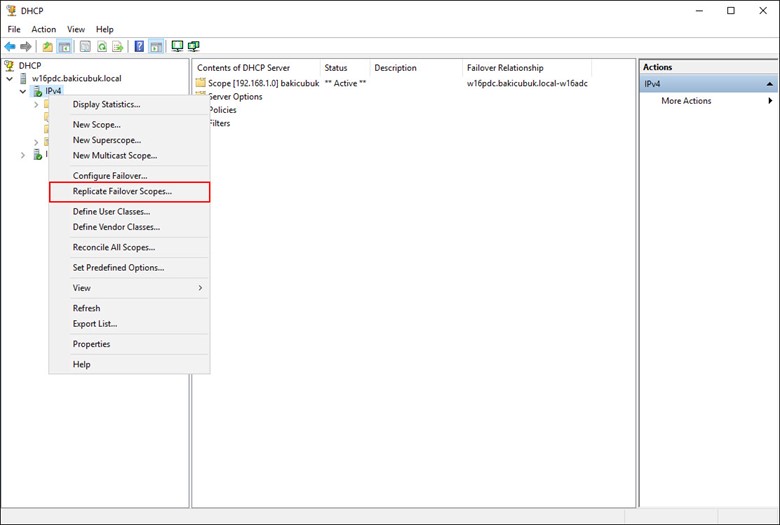Click the Show/Hide Console Tree icon
The image size is (780, 525).
pyautogui.click(x=64, y=46)
